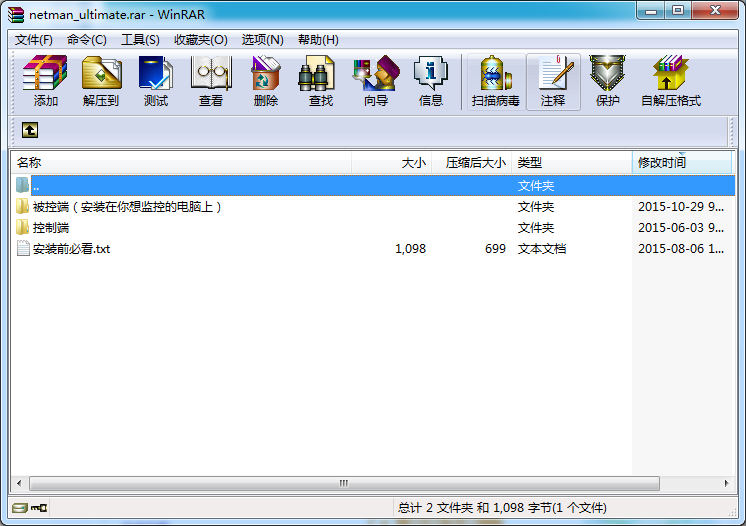746x526 pixels.
Task: Open the 查看 (View) tool
Action: coord(211,81)
